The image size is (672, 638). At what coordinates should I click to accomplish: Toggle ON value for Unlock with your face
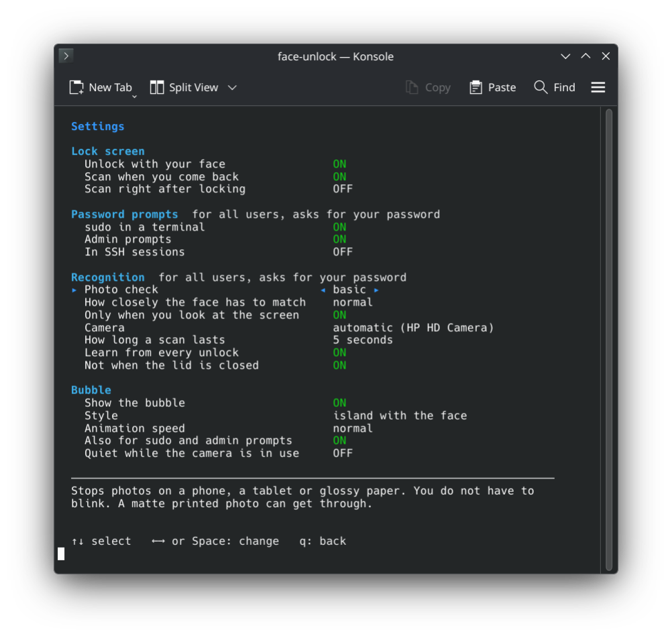tap(339, 164)
